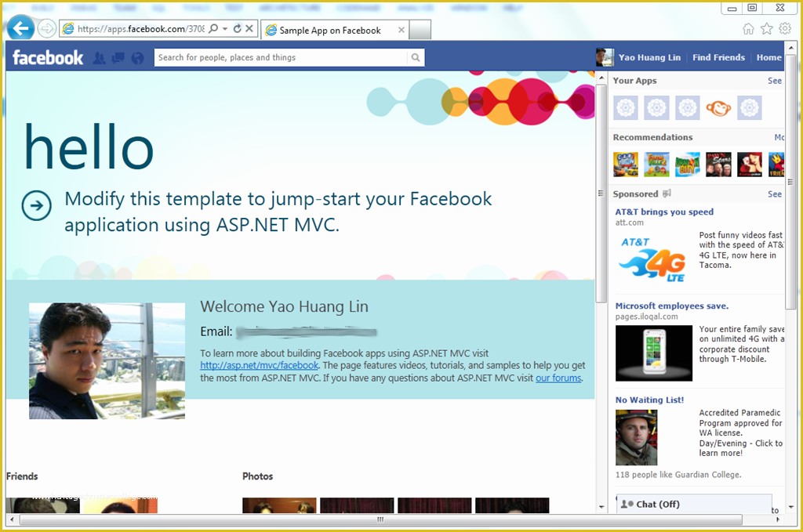Screen dimensions: 803x532
Task: Click See link next to Your Apps
Action: 774,81
